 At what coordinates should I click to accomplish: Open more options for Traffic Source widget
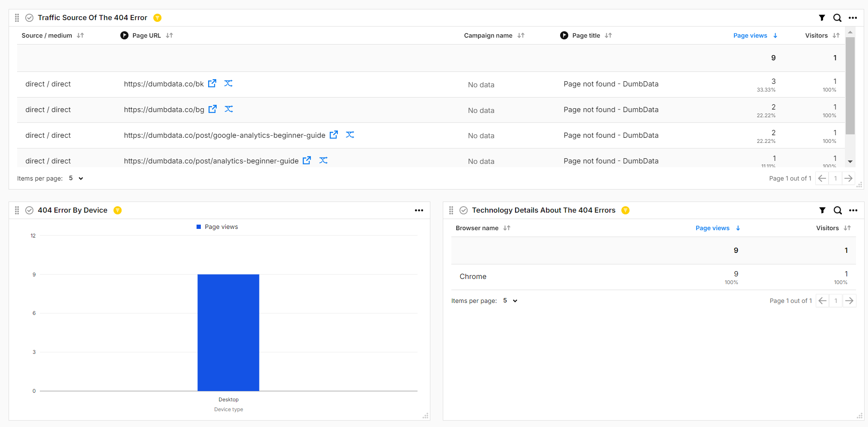[853, 18]
